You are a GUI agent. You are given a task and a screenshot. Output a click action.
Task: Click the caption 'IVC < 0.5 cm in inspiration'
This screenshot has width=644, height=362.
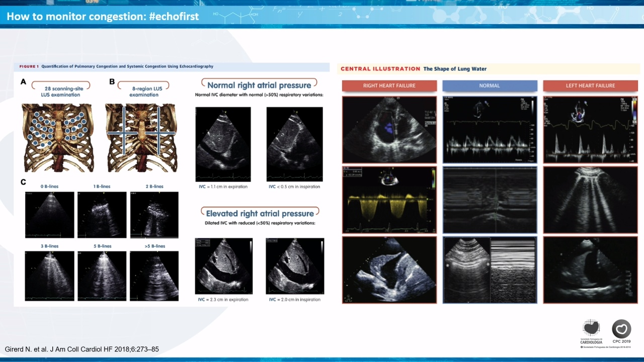click(294, 187)
